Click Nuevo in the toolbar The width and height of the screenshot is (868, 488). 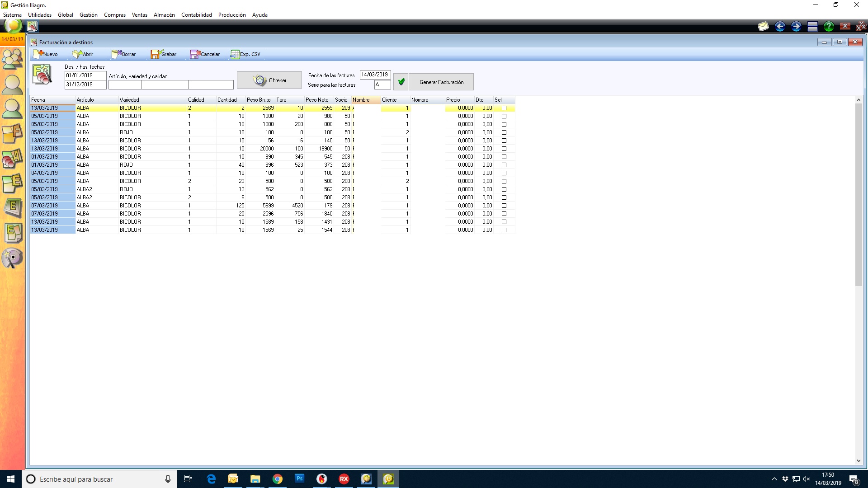45,54
